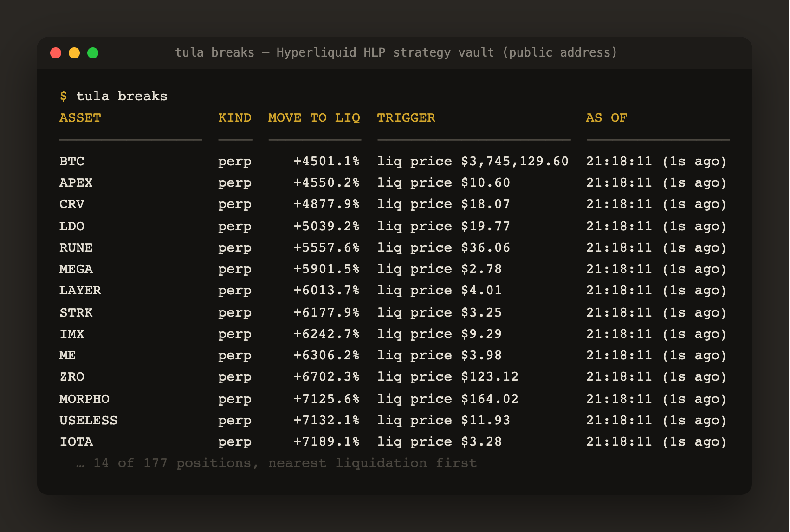Click the +6242.7% move value
The image size is (790, 532).
point(327,334)
